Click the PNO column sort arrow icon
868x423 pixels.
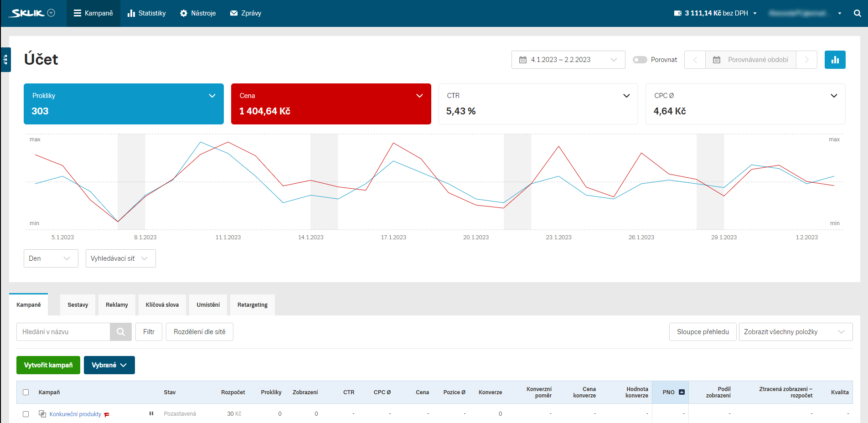[682, 392]
